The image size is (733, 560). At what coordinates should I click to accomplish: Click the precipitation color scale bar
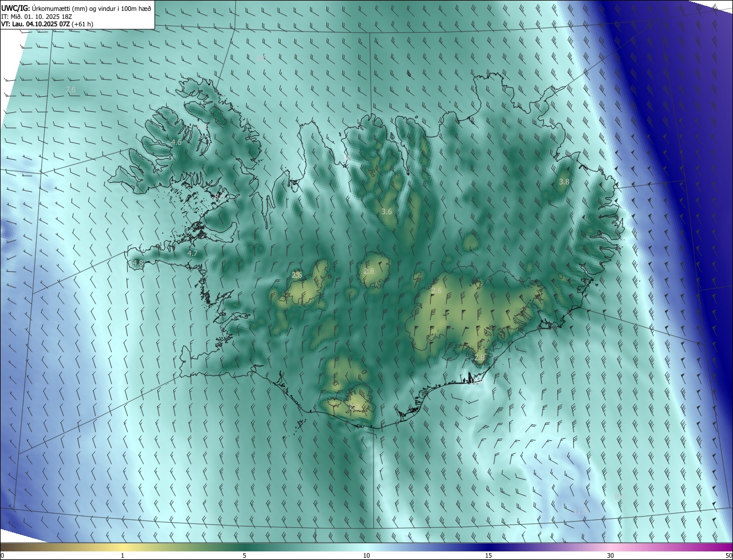coord(366,547)
